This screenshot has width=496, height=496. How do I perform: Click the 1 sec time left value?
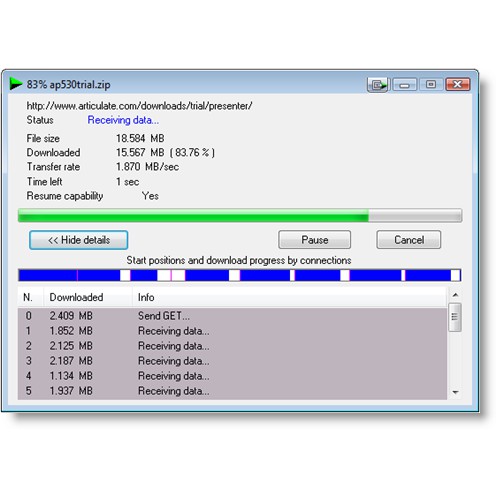coord(128,182)
